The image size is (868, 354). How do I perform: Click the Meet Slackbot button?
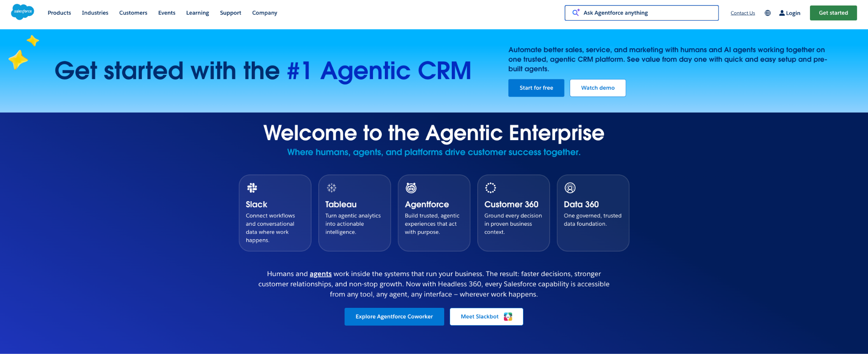coord(487,317)
